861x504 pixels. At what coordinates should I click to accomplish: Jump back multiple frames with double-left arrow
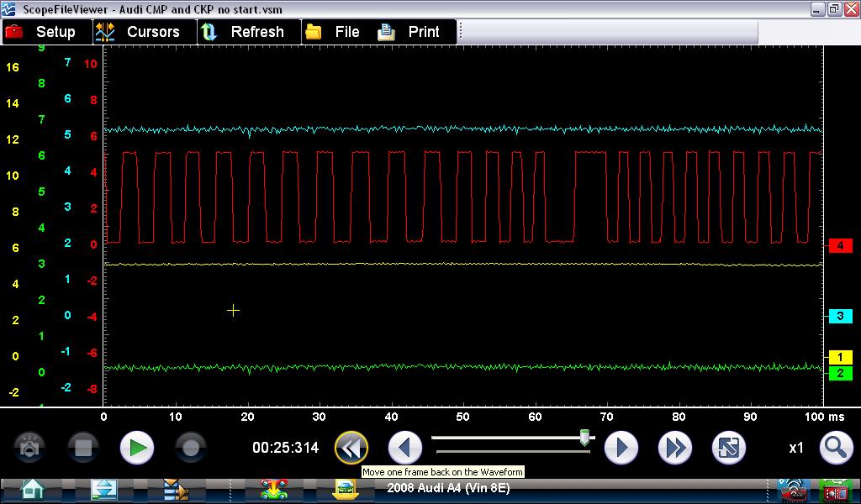(351, 448)
